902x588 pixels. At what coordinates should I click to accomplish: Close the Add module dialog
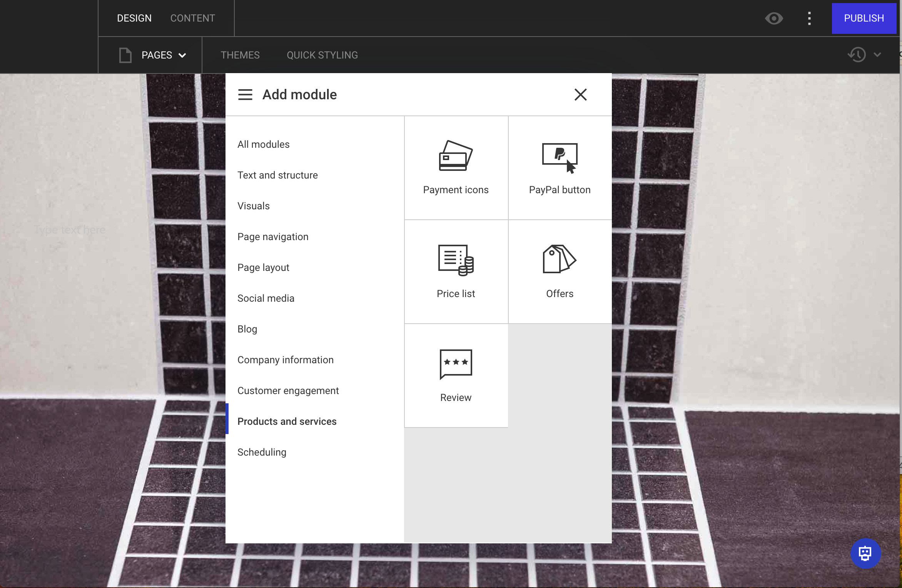pos(580,95)
